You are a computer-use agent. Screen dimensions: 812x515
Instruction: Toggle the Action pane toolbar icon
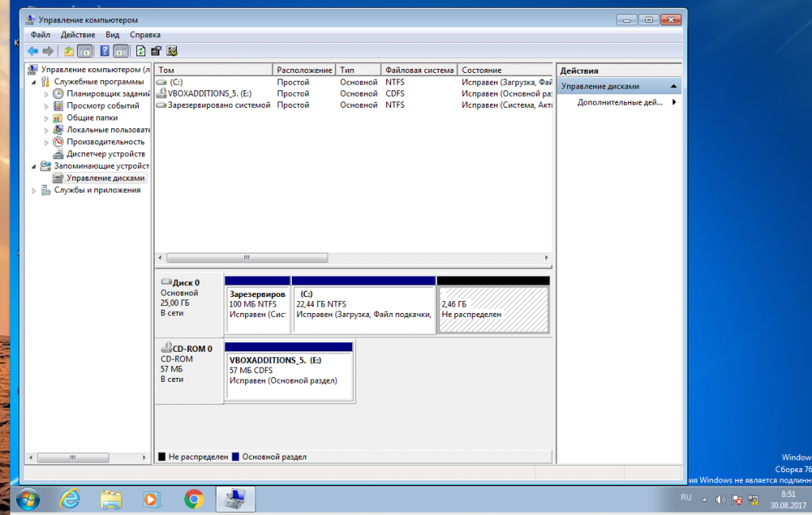click(x=121, y=51)
